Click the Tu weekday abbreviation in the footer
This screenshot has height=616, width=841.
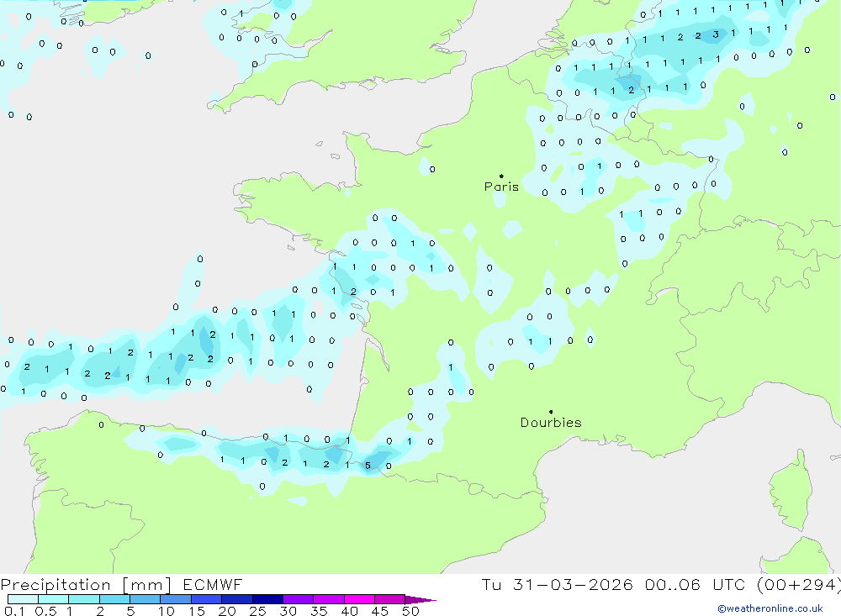pos(491,584)
